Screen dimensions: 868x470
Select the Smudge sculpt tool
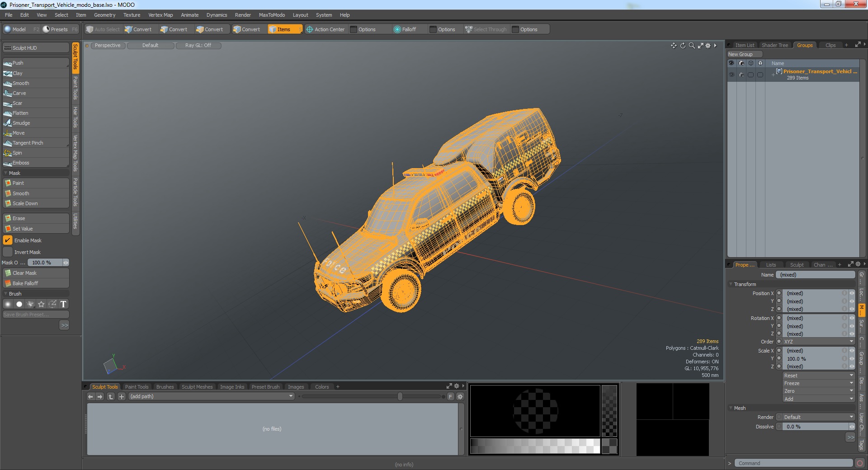point(36,123)
